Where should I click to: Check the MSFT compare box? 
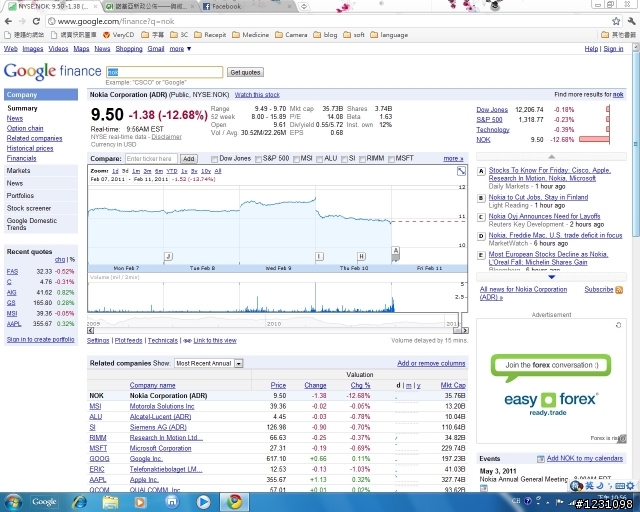click(391, 159)
